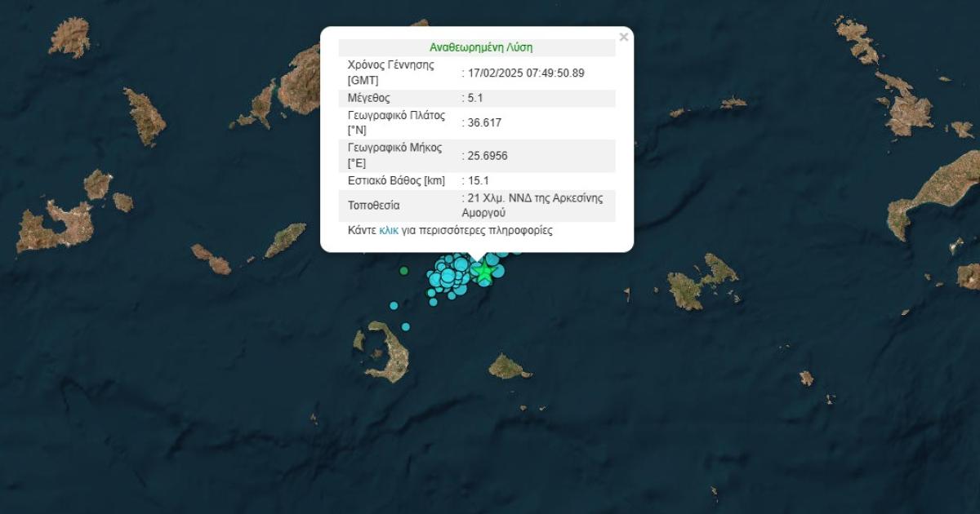Click the 'Τοποθεσία' row label
This screenshot has height=514, width=980.
click(x=376, y=206)
